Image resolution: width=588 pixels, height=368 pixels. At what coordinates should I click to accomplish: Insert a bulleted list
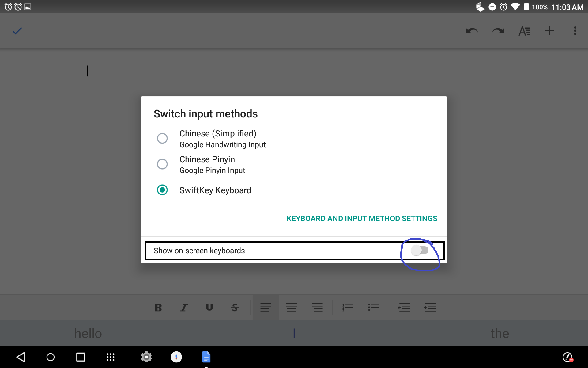coord(374,308)
